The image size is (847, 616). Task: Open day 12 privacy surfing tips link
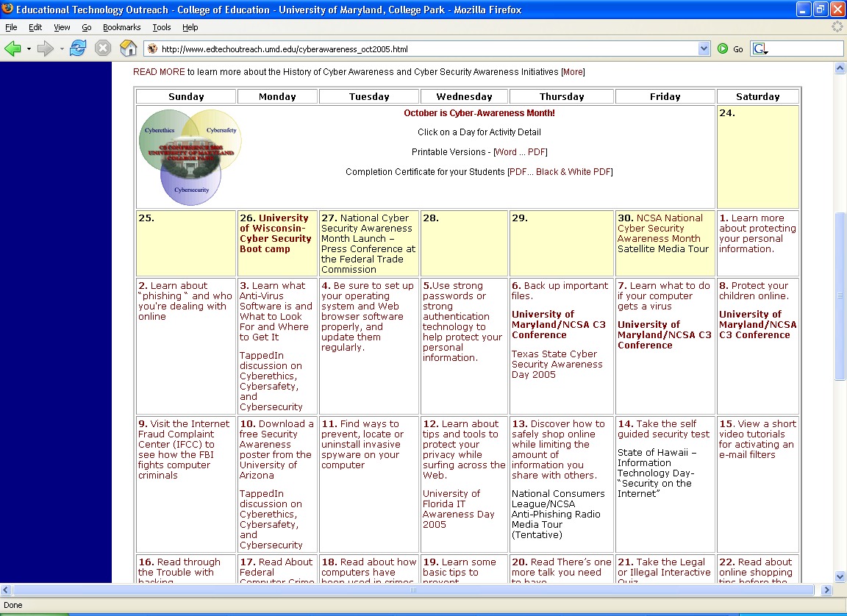464,449
